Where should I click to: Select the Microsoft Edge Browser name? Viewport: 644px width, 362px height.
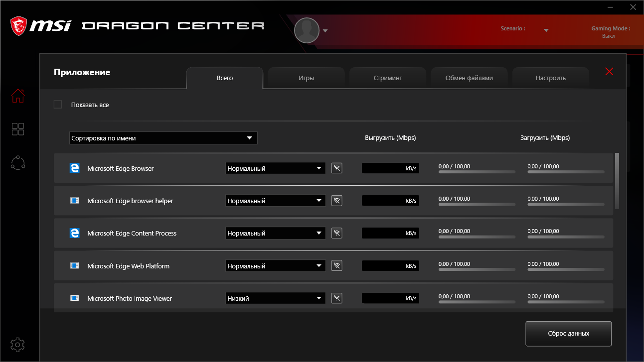[120, 168]
